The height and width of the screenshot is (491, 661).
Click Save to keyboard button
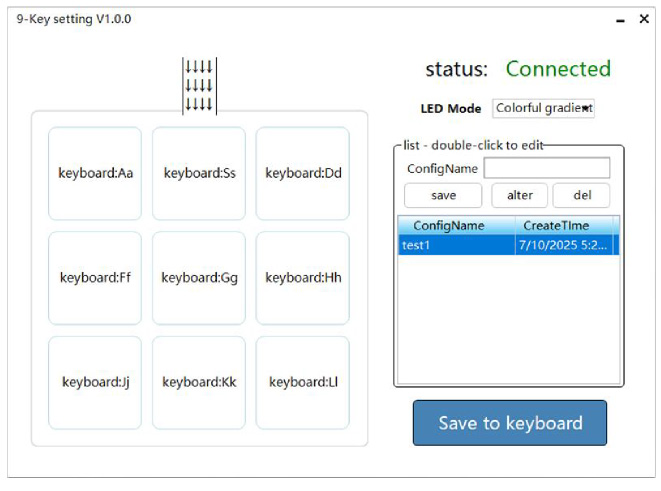510,423
